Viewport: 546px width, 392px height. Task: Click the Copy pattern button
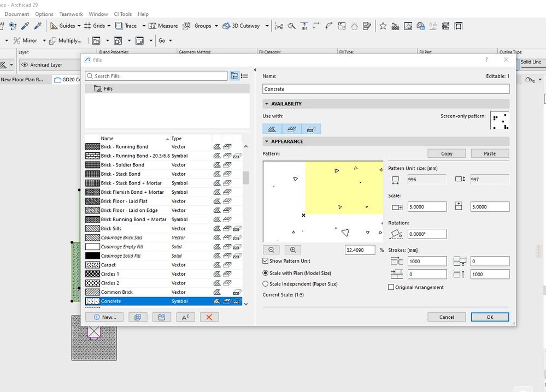click(x=447, y=153)
